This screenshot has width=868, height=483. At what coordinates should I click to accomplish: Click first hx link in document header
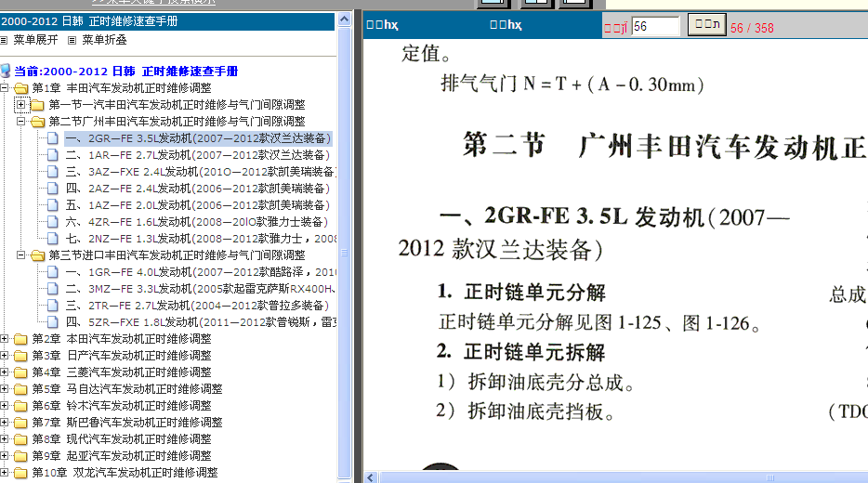pyautogui.click(x=383, y=25)
